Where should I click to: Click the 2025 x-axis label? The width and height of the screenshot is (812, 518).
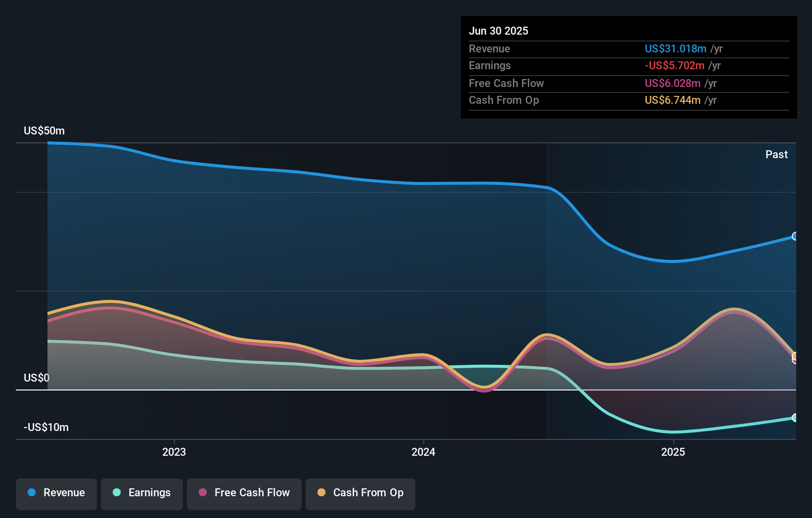click(x=673, y=452)
